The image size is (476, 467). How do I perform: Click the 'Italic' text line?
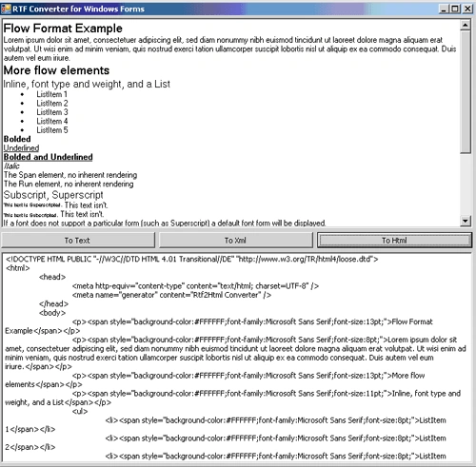pyautogui.click(x=11, y=165)
